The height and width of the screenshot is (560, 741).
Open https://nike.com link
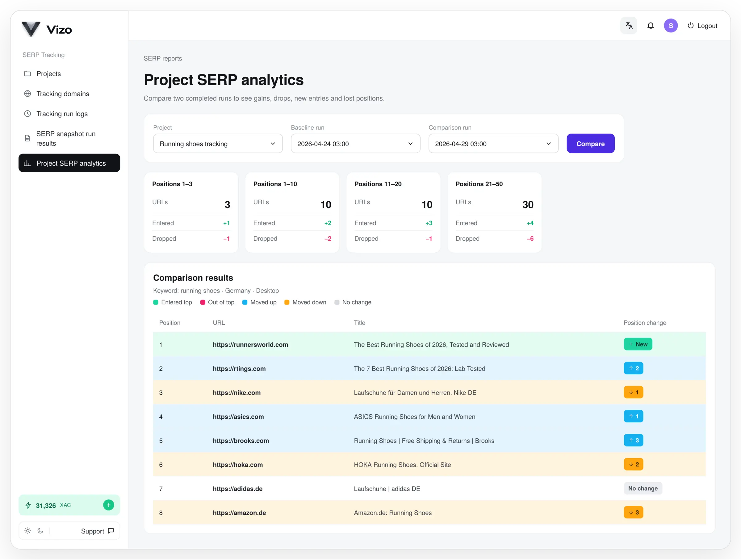(x=237, y=393)
